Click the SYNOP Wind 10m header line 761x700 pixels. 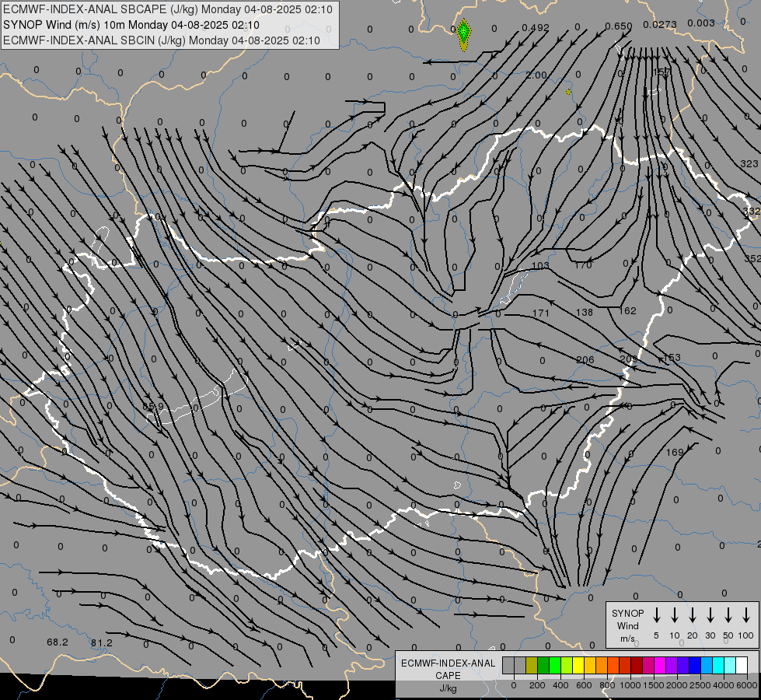pos(131,25)
